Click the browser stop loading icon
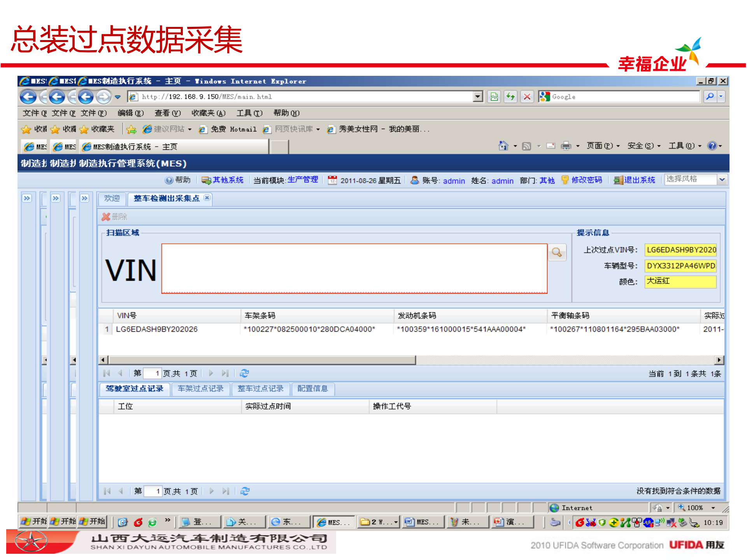Image resolution: width=747 pixels, height=560 pixels. [x=527, y=96]
